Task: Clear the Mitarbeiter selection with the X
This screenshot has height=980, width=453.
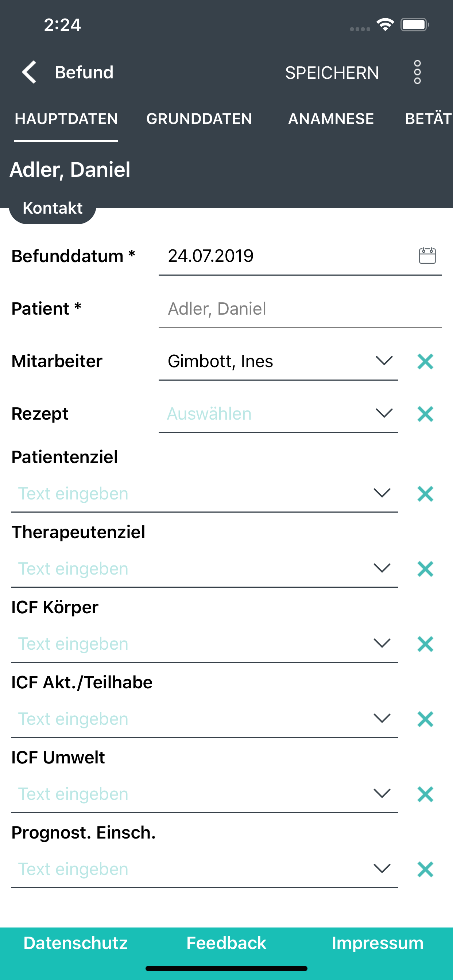Action: 425,361
